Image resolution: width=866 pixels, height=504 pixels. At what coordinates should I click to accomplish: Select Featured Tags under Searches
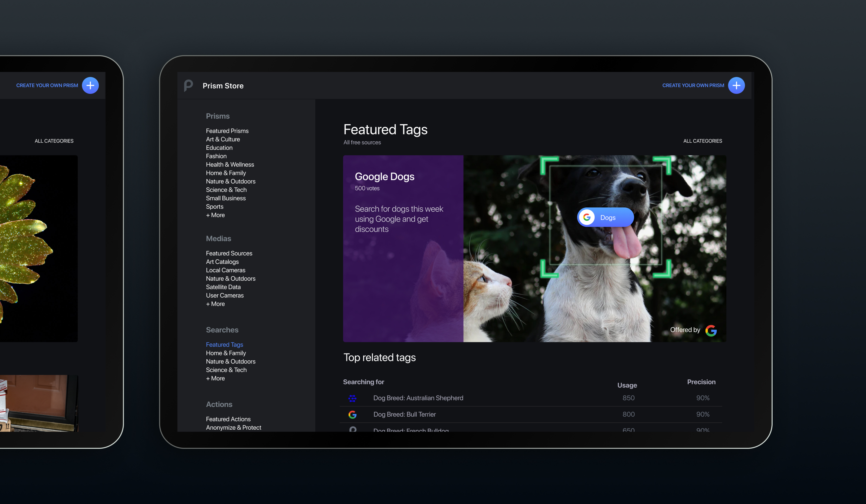[224, 345]
